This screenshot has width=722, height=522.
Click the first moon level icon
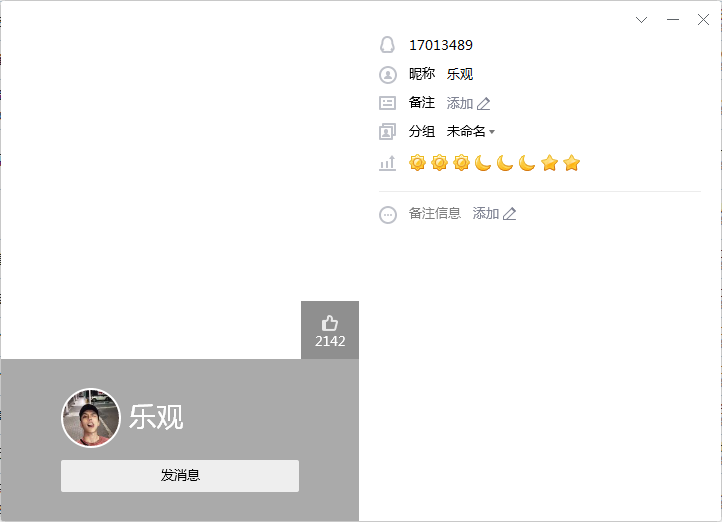tap(483, 163)
